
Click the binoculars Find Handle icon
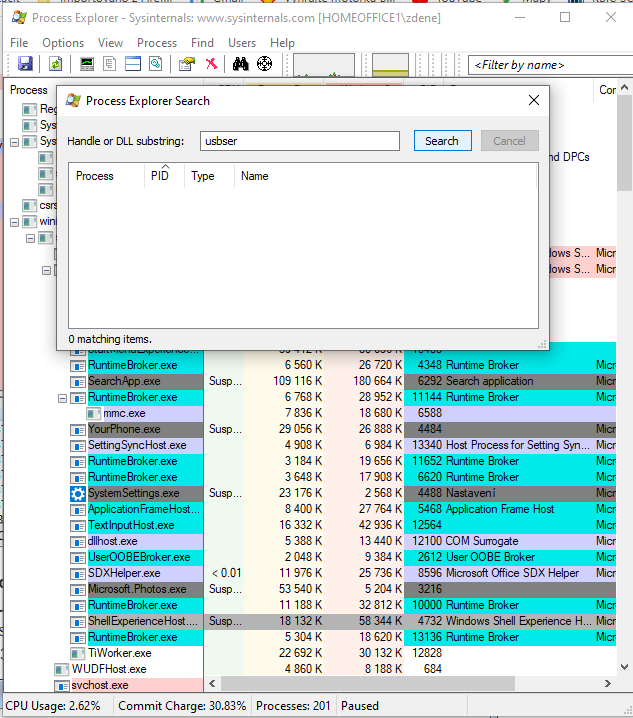pyautogui.click(x=241, y=64)
